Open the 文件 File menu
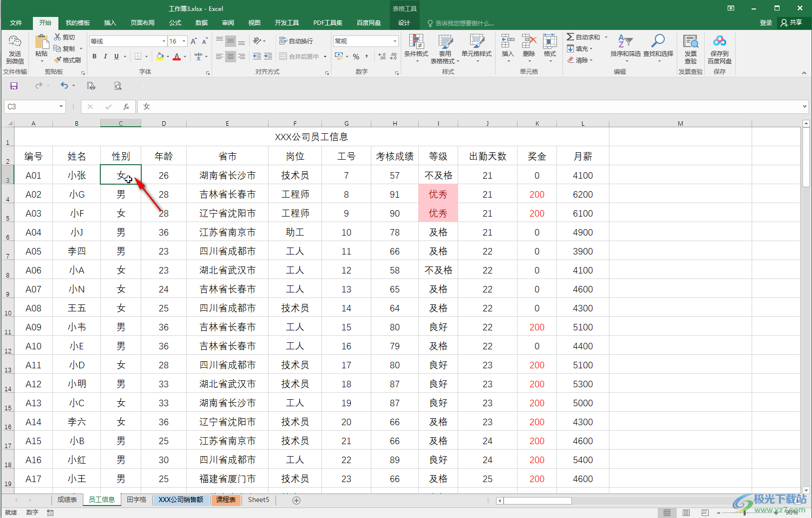The image size is (812, 518). tap(16, 23)
